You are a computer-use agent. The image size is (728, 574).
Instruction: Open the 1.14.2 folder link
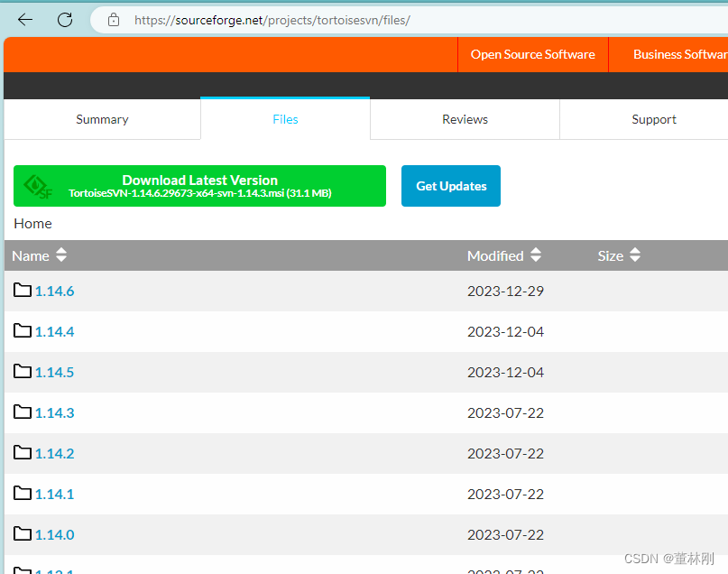pyautogui.click(x=54, y=454)
